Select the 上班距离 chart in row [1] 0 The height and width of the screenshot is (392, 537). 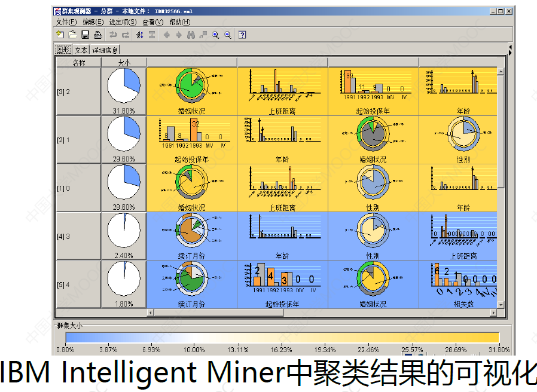tap(282, 188)
